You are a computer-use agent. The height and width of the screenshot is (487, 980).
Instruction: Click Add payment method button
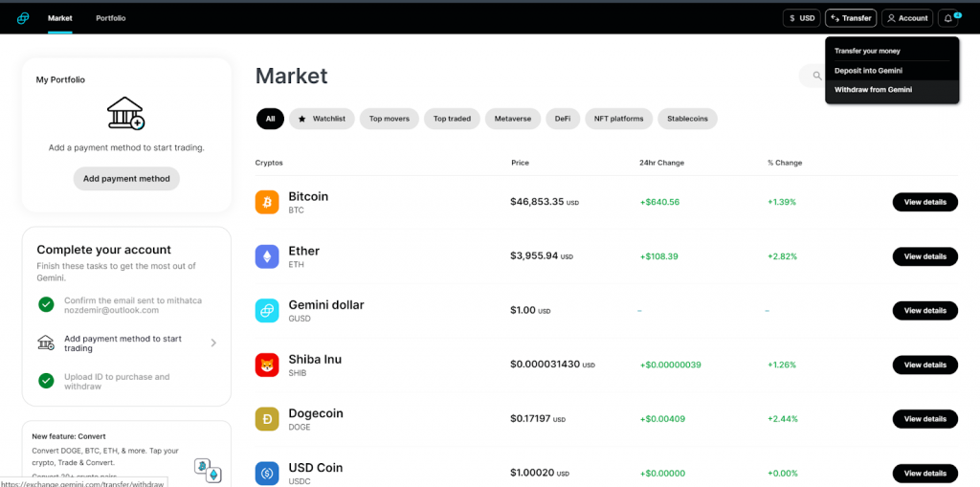click(x=126, y=178)
